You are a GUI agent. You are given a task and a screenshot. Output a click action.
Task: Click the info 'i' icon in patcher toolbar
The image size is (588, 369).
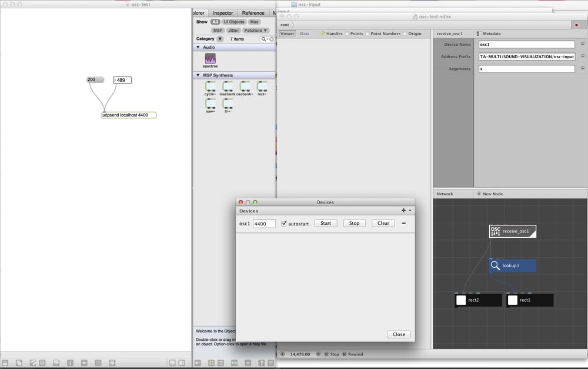tap(70, 363)
